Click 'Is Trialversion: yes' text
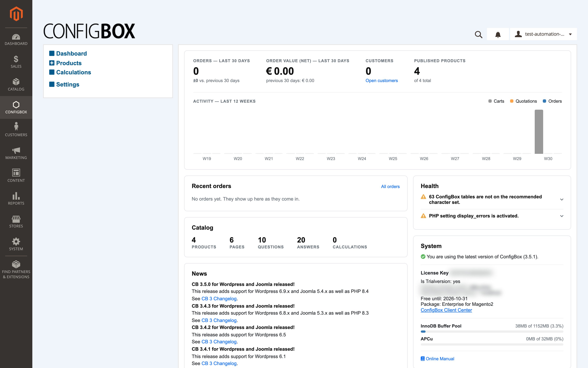This screenshot has height=368, width=588. (x=440, y=281)
